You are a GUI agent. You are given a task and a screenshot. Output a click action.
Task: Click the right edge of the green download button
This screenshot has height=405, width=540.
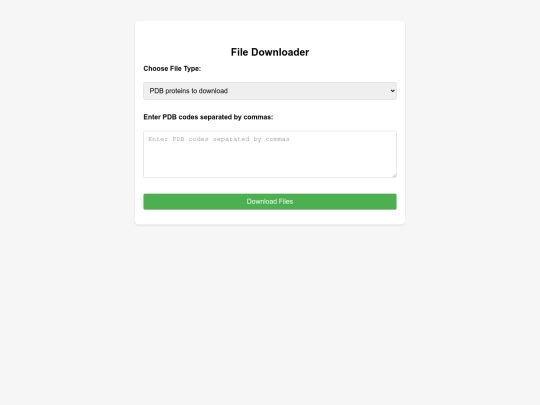393,201
